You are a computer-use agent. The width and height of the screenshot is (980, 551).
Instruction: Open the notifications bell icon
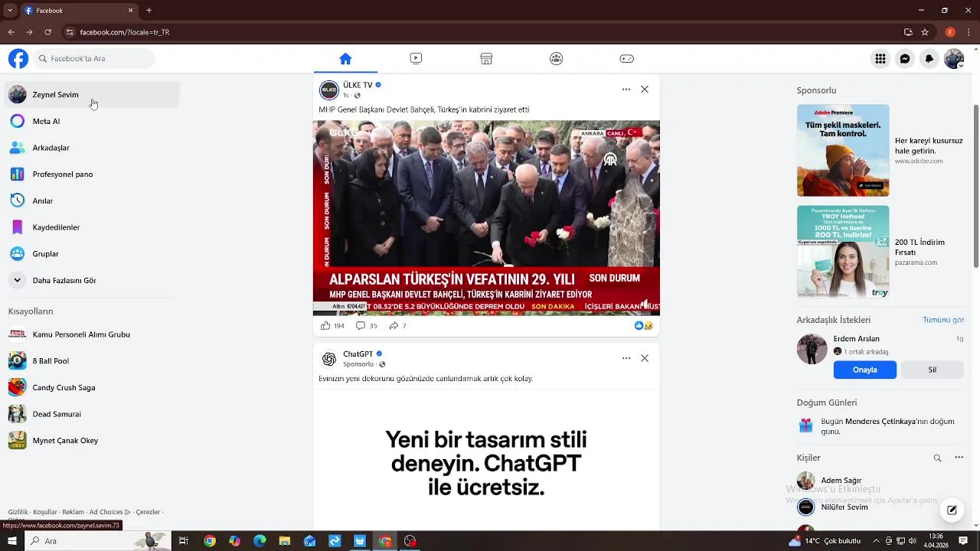[x=929, y=59]
